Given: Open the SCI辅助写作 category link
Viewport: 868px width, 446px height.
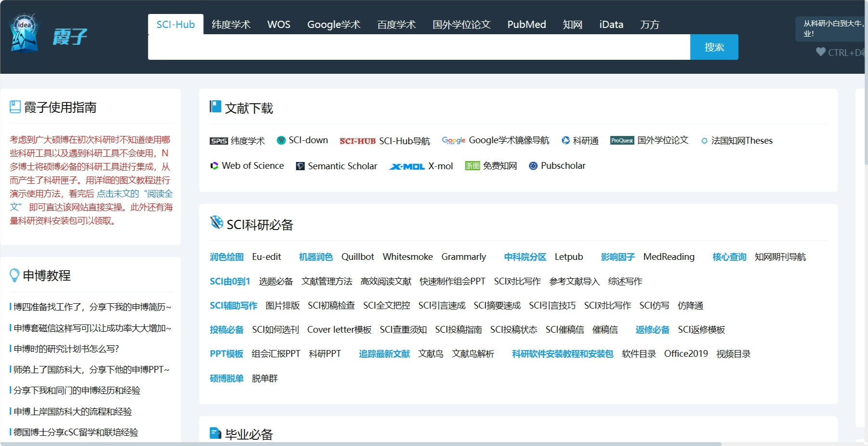Looking at the screenshot, I should pyautogui.click(x=234, y=305).
